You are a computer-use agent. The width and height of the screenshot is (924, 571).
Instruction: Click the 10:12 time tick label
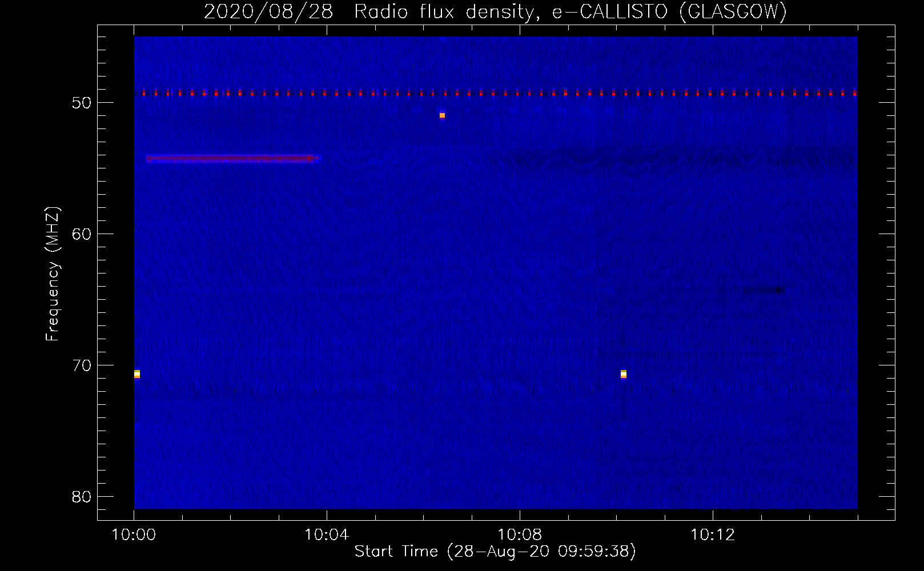[713, 535]
